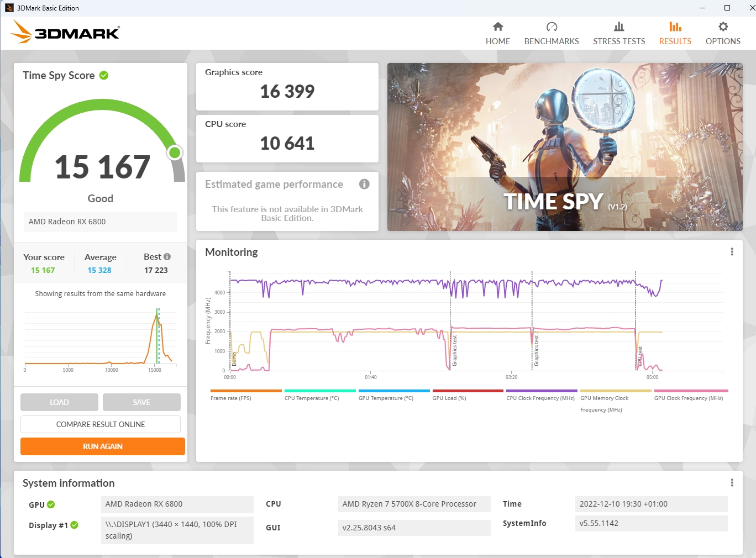The height and width of the screenshot is (558, 756).
Task: Click the Results orange bars icon
Action: [675, 27]
